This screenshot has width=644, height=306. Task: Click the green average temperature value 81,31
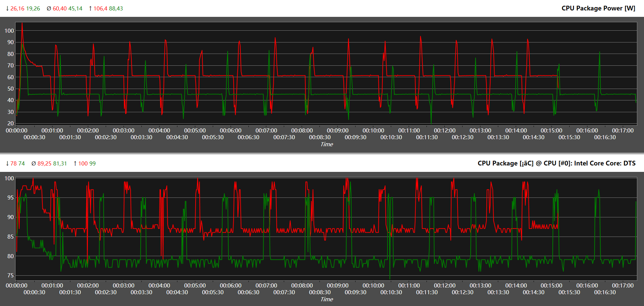(x=60, y=163)
